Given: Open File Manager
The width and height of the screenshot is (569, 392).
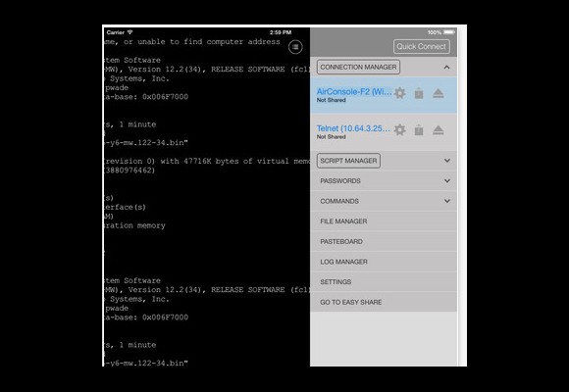Looking at the screenshot, I should [x=384, y=221].
